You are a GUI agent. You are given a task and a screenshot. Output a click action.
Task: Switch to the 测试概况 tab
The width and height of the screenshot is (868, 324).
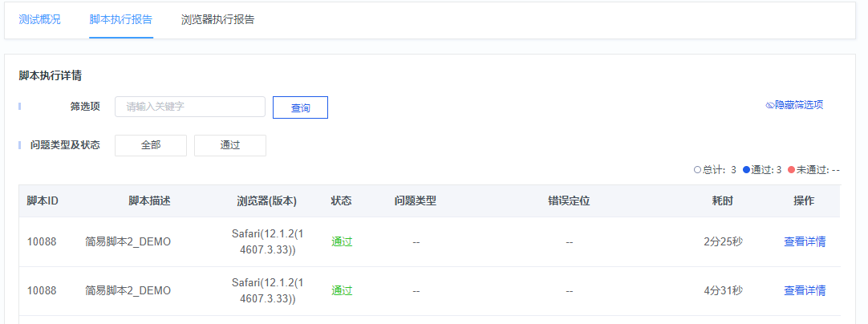click(x=39, y=19)
